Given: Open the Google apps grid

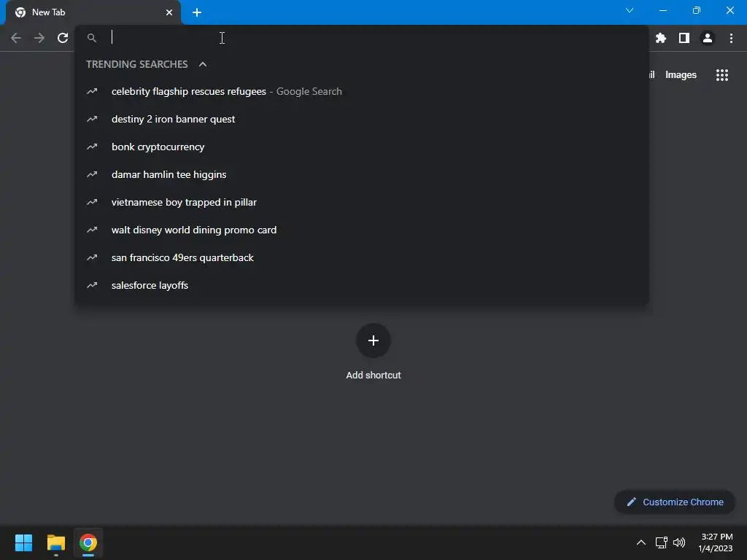Looking at the screenshot, I should tap(722, 75).
